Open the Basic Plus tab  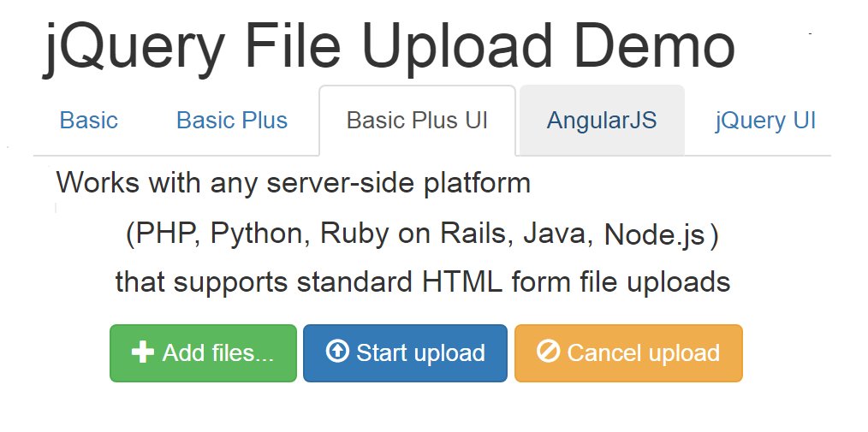click(232, 121)
